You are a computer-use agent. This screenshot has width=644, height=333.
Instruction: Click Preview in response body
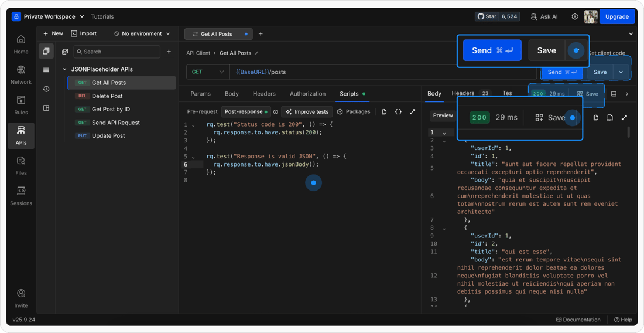443,115
